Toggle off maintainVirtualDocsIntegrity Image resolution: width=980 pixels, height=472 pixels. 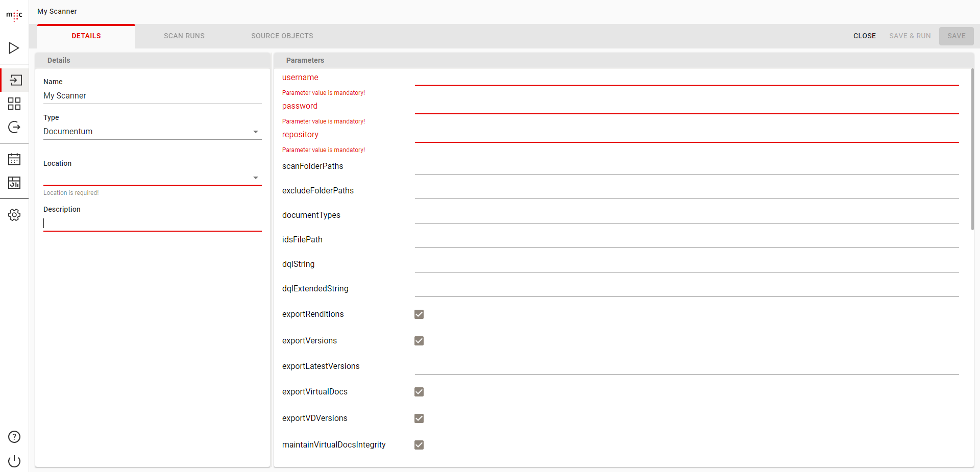[419, 444]
